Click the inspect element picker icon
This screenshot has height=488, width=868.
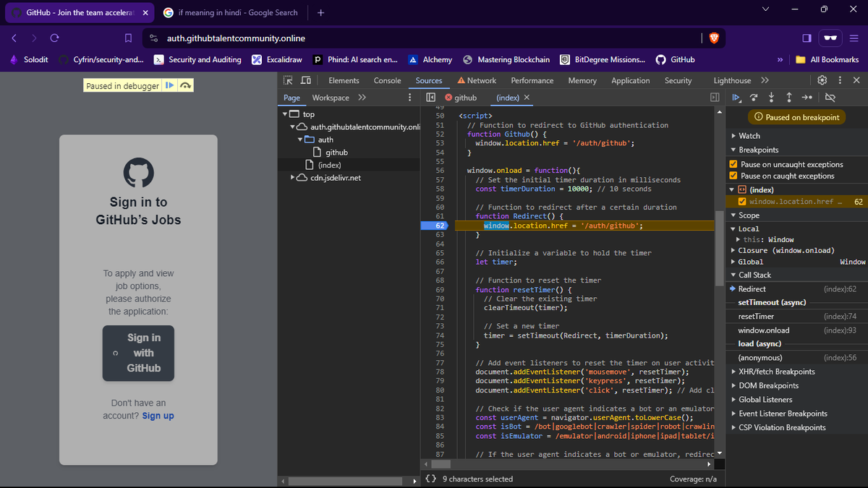click(x=288, y=80)
